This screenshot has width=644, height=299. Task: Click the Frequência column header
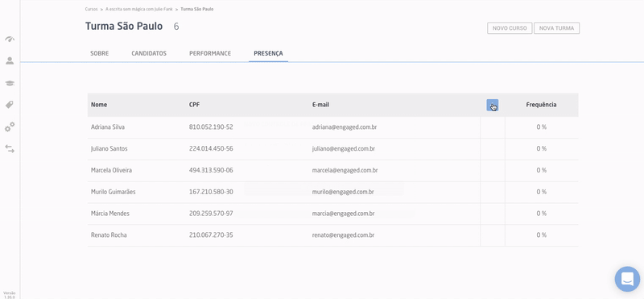coord(541,105)
